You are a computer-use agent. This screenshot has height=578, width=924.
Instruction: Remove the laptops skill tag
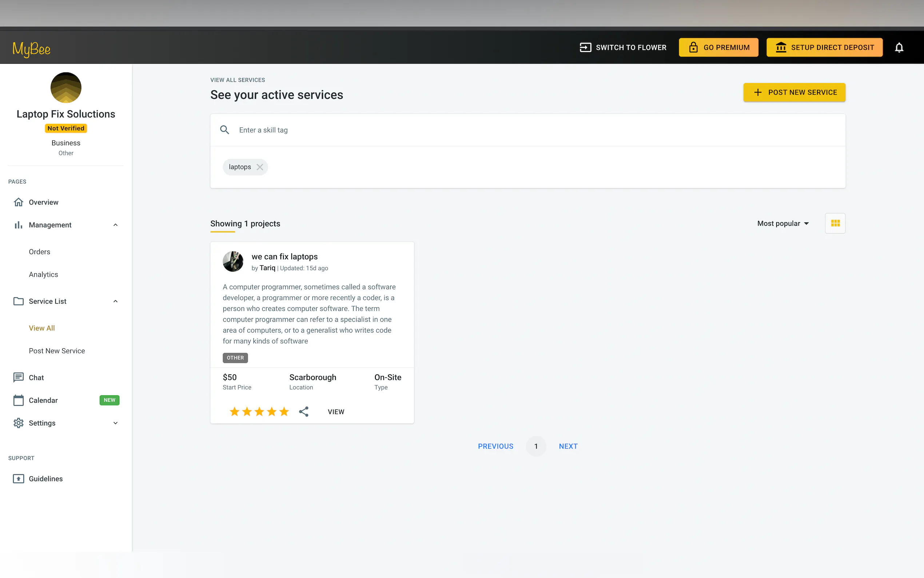pos(260,167)
